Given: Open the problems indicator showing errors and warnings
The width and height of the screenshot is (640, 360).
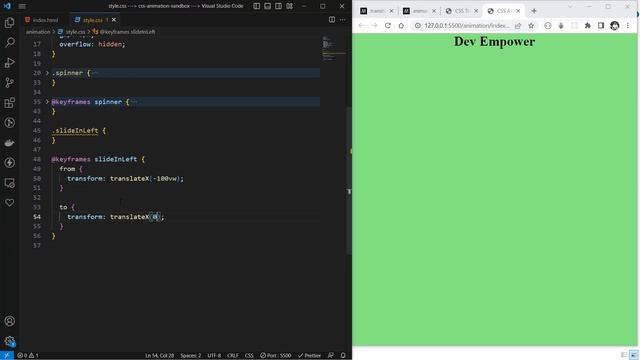Looking at the screenshot, I should point(27,356).
